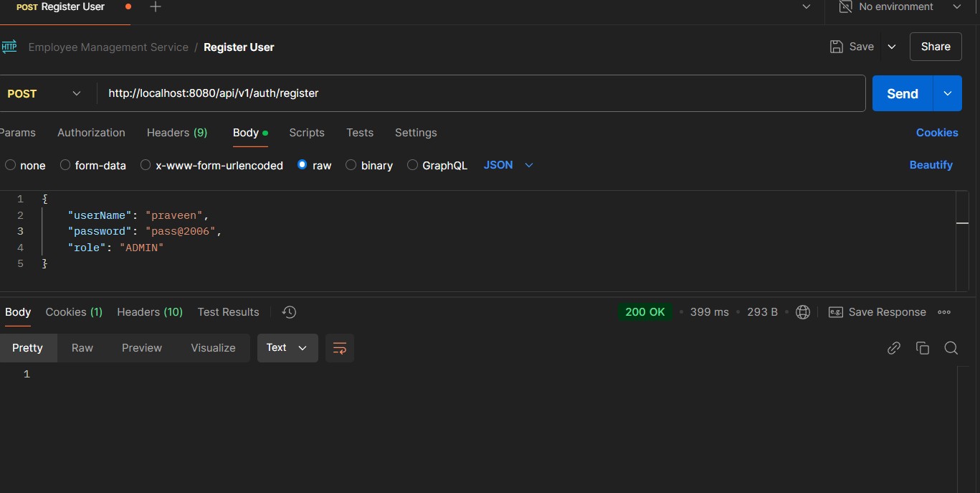Click the Save floppy disk icon
980x493 pixels.
(836, 47)
